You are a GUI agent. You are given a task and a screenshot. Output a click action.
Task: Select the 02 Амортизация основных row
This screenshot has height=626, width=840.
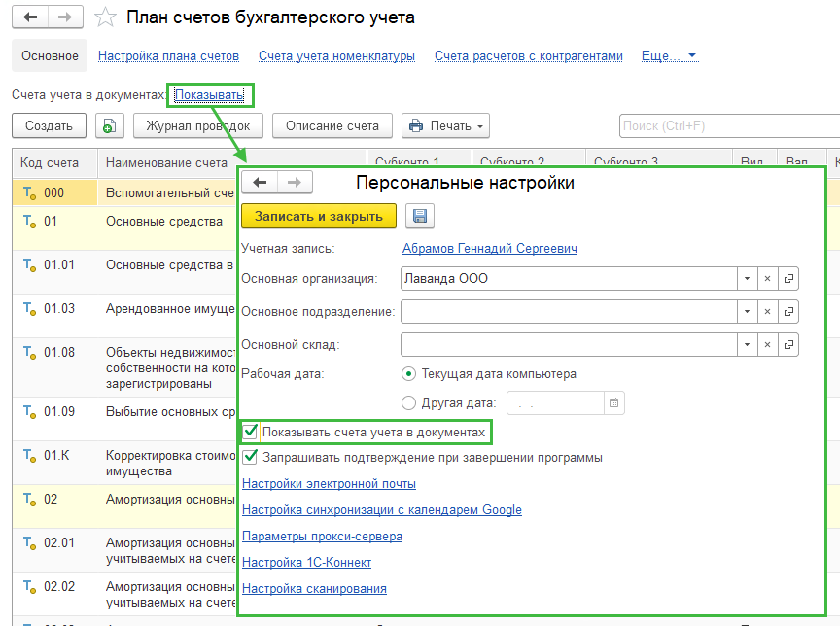tap(124, 506)
